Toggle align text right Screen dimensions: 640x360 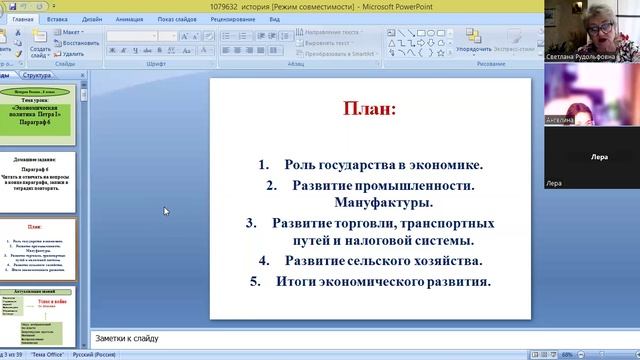249,51
